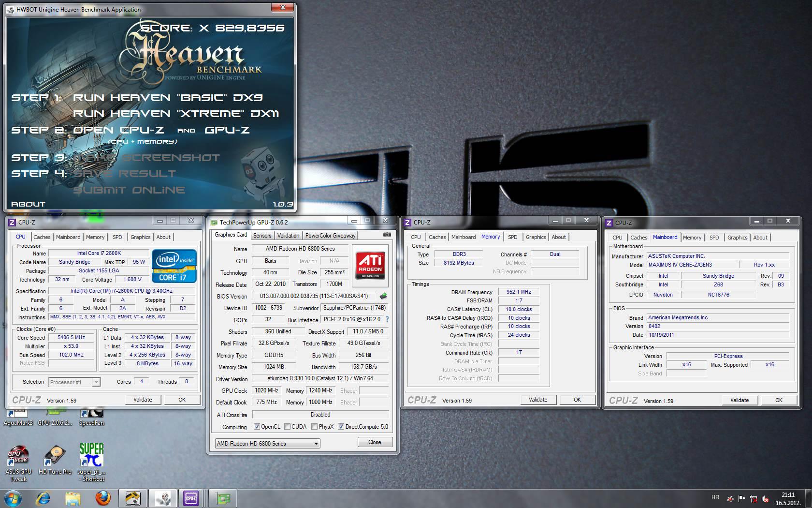This screenshot has width=812, height=508.
Task: Click Close button in GPU-Z
Action: 375,442
